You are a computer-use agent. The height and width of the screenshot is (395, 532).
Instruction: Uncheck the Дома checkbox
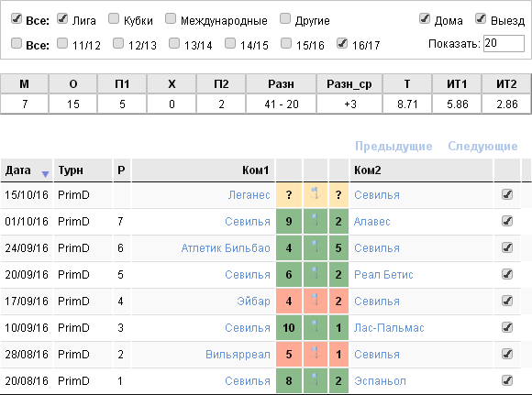point(425,18)
